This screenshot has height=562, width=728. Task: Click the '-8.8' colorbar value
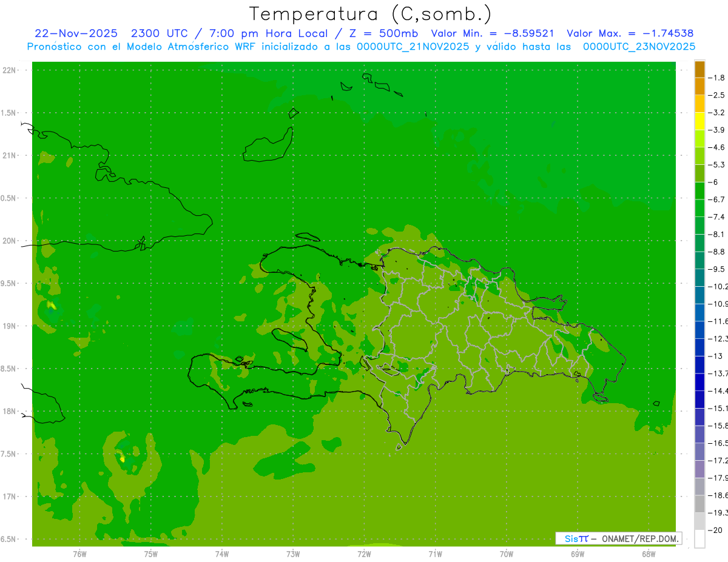pos(717,252)
